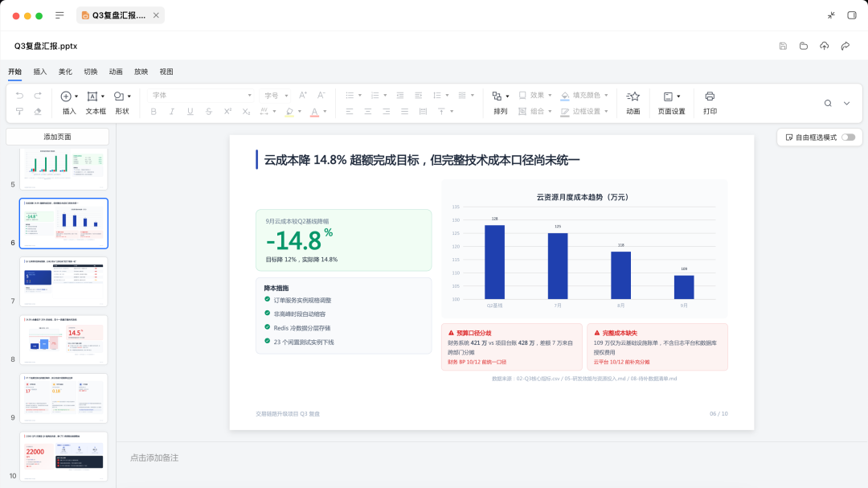The width and height of the screenshot is (868, 488).
Task: Click the cloud upload icon
Action: (x=825, y=46)
